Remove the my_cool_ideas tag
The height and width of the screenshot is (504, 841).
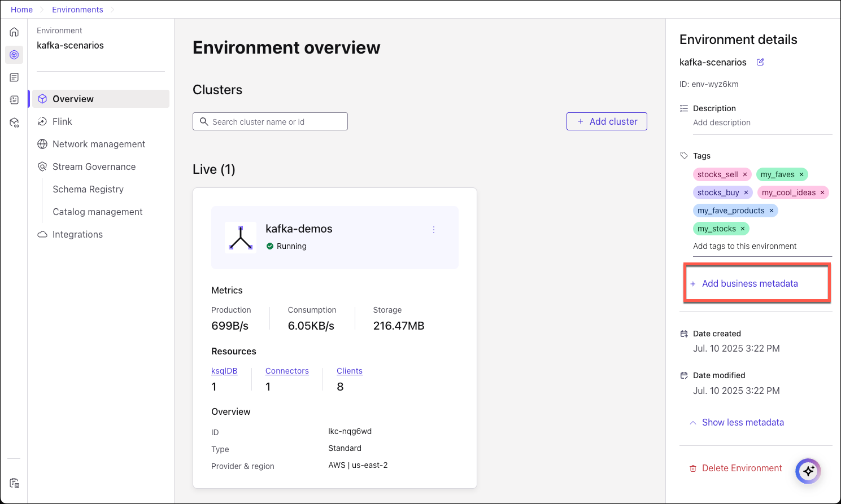(x=822, y=192)
